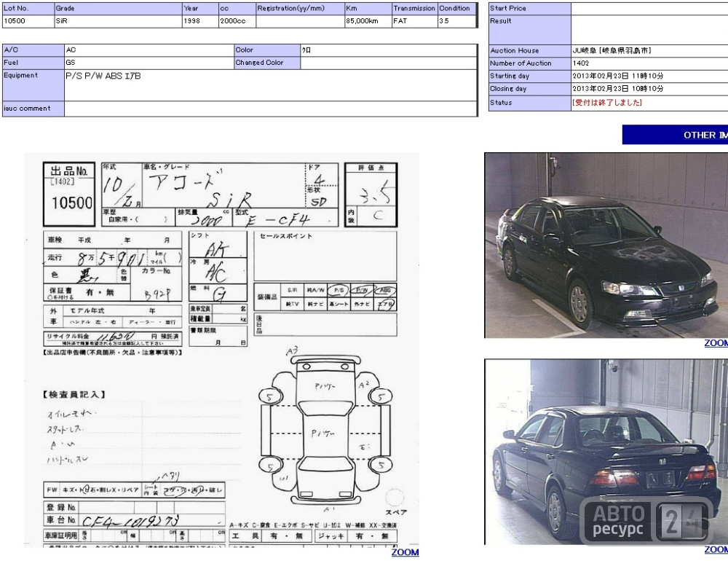Select mileage value 85,000km

362,21
